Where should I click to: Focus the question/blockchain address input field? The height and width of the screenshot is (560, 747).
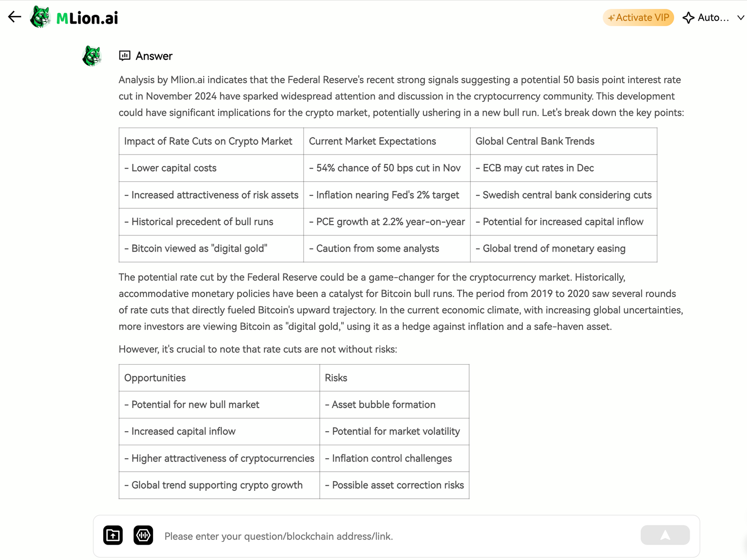[x=397, y=536]
